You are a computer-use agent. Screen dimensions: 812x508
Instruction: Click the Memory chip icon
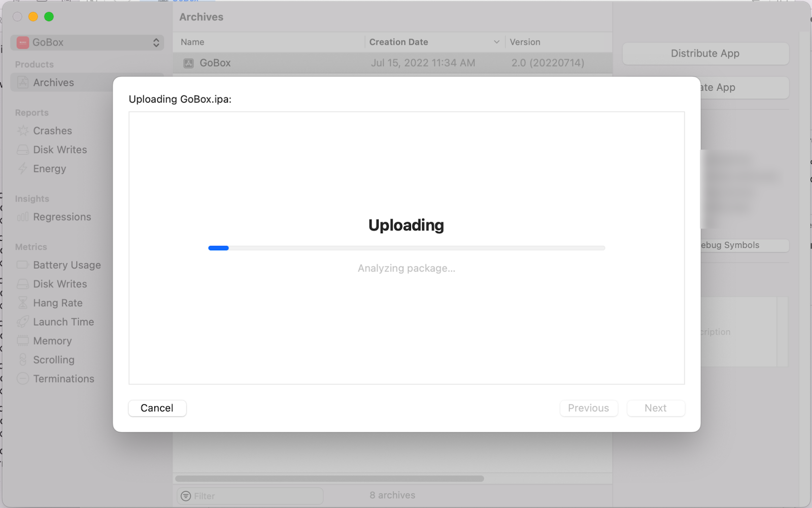(x=23, y=340)
